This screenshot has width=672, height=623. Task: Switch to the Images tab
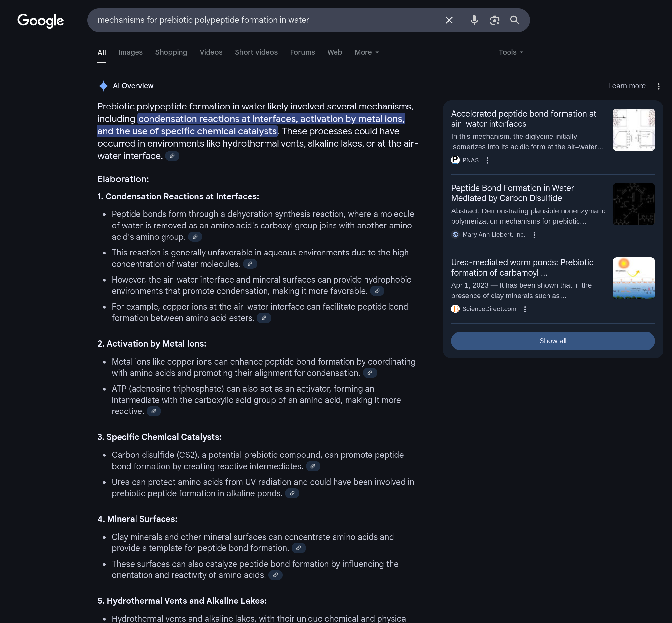[x=130, y=52]
